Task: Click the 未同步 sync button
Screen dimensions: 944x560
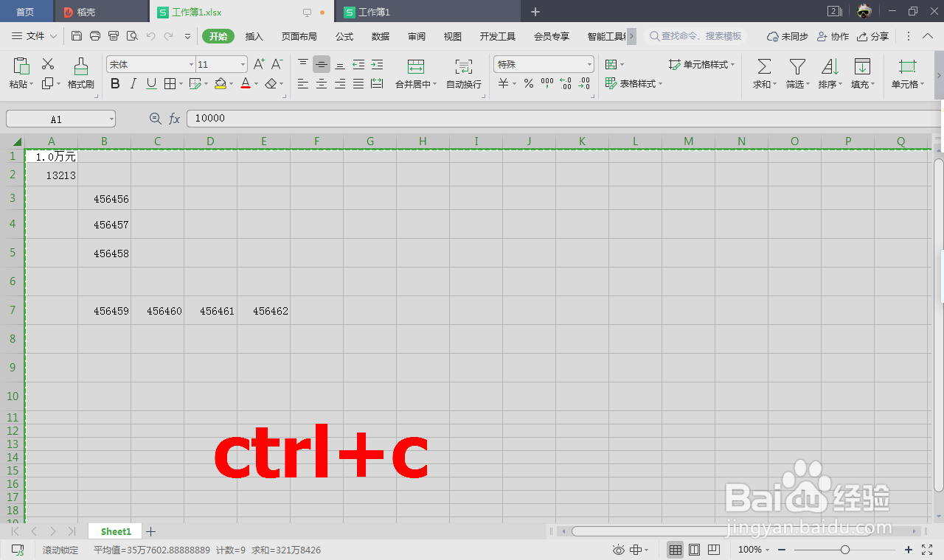Action: [788, 36]
